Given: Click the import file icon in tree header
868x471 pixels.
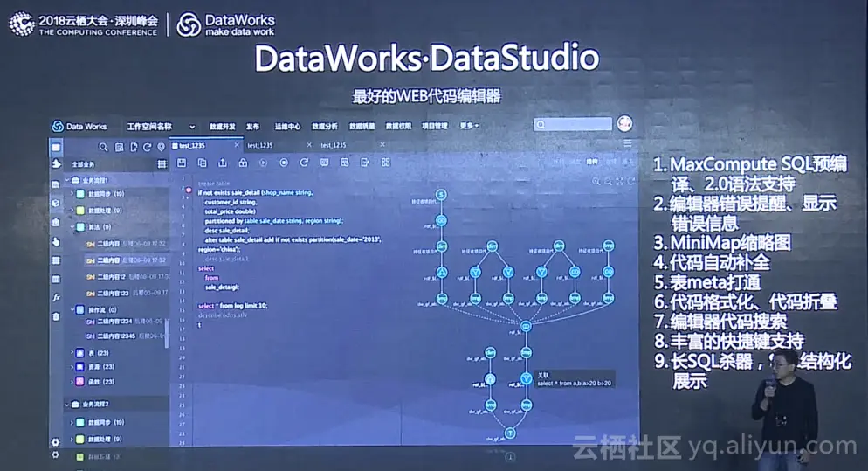Looking at the screenshot, I should tap(134, 147).
